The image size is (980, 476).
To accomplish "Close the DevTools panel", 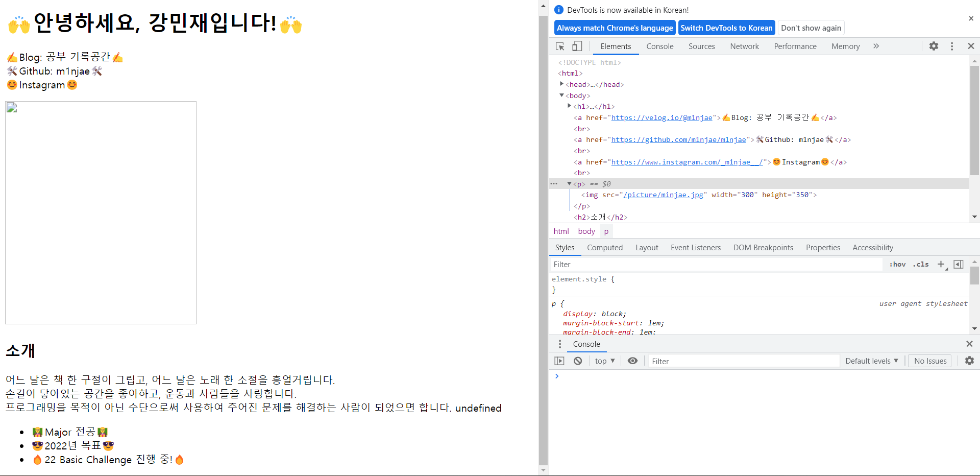I will (971, 46).
